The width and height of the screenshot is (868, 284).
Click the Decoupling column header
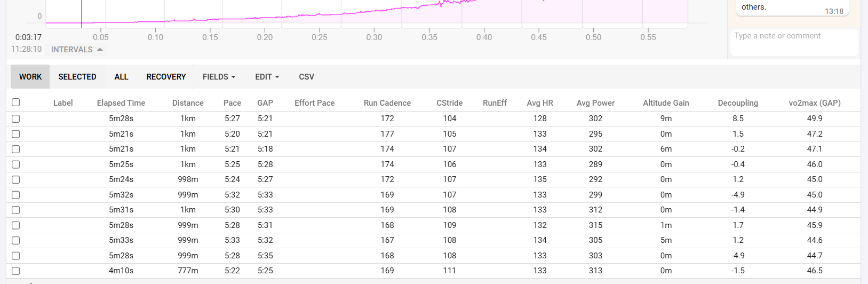click(x=738, y=103)
